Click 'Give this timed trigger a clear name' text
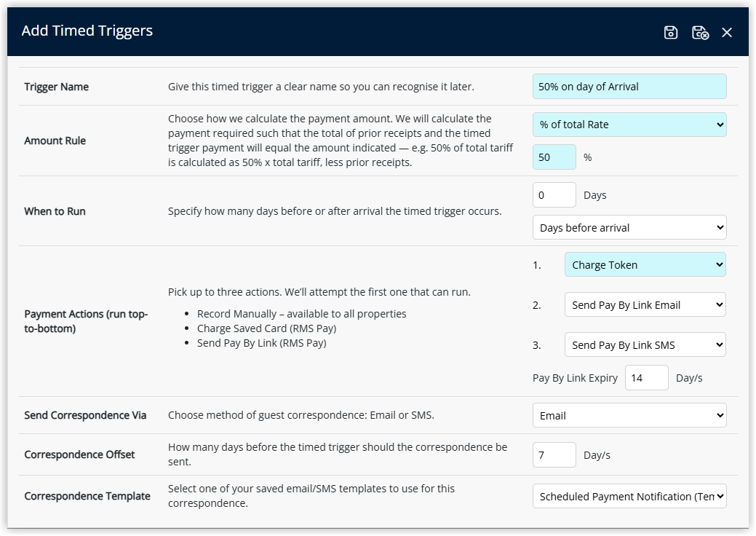The height and width of the screenshot is (536, 756). 321,87
